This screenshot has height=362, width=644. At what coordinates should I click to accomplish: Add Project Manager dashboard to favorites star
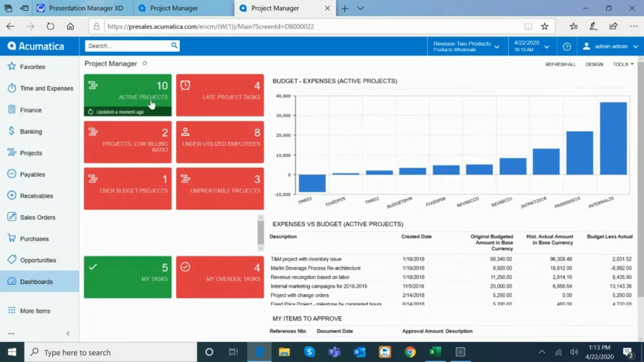coord(145,63)
